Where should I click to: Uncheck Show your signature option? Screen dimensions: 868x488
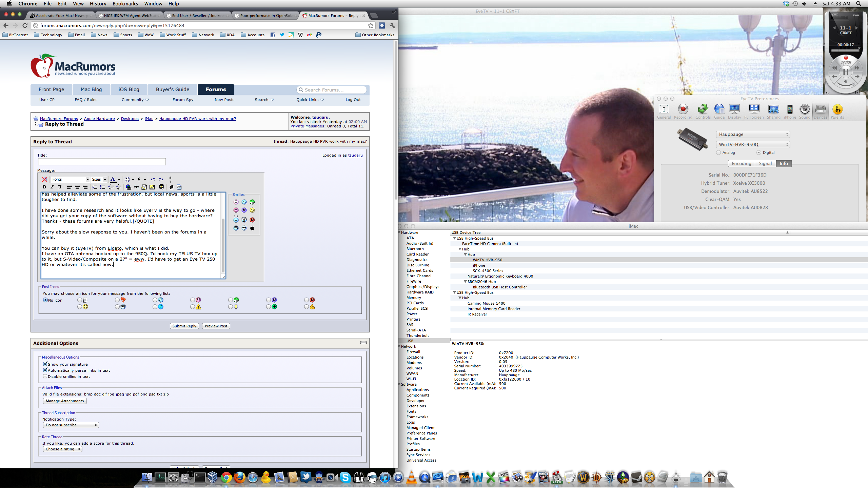tap(45, 364)
